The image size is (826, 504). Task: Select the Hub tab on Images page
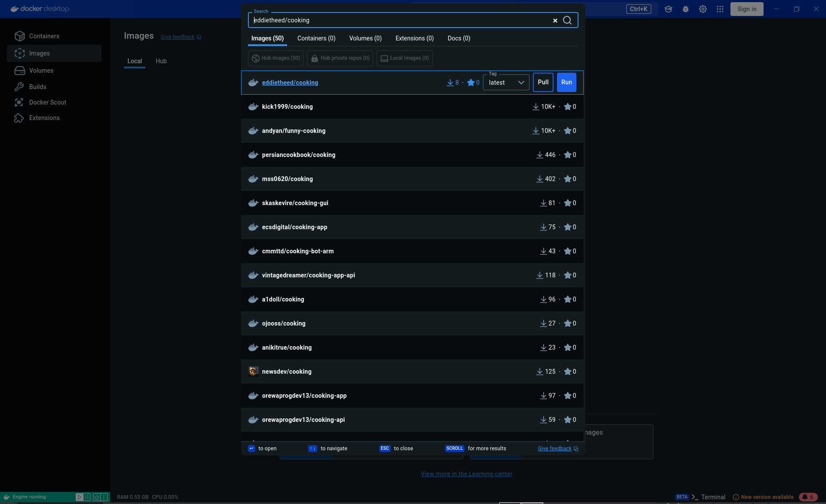161,61
